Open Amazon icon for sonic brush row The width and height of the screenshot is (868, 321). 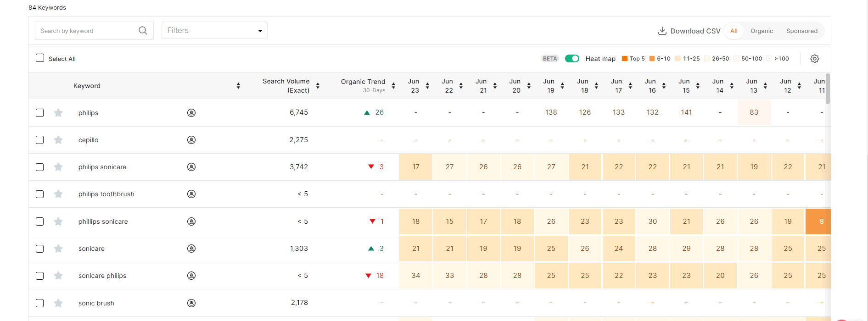[191, 303]
